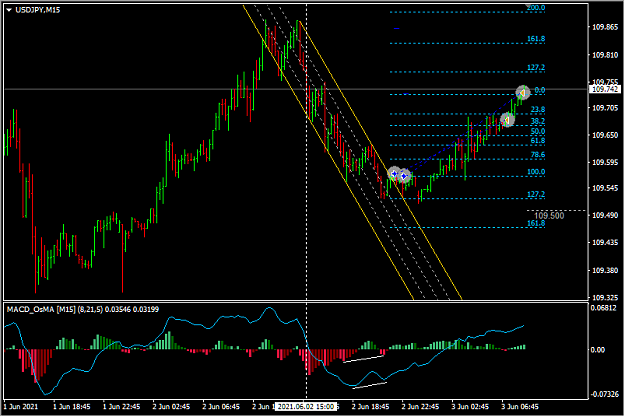Click the 3 Jun 06:45 time axis label

tap(520, 407)
